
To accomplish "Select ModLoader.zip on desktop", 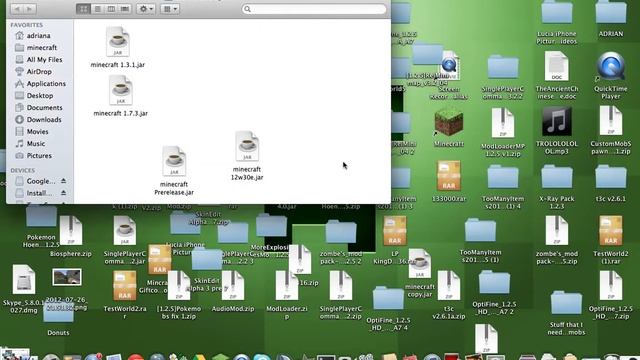I will [287, 286].
